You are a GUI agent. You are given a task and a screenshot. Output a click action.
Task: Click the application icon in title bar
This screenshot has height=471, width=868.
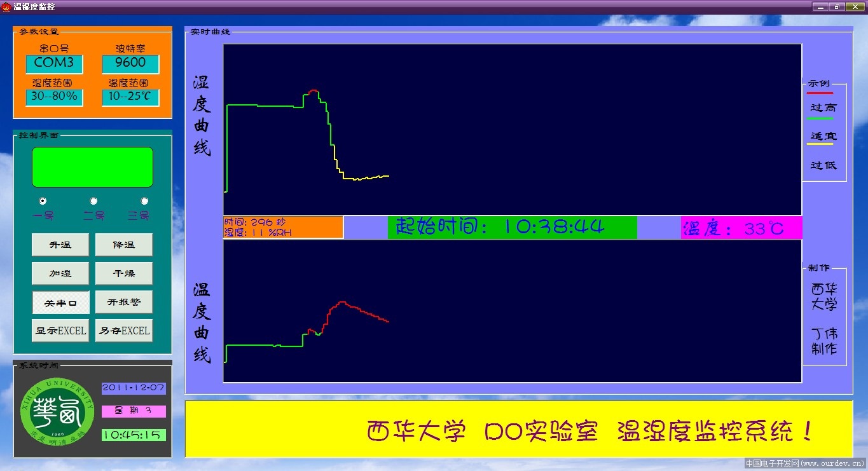pyautogui.click(x=6, y=6)
